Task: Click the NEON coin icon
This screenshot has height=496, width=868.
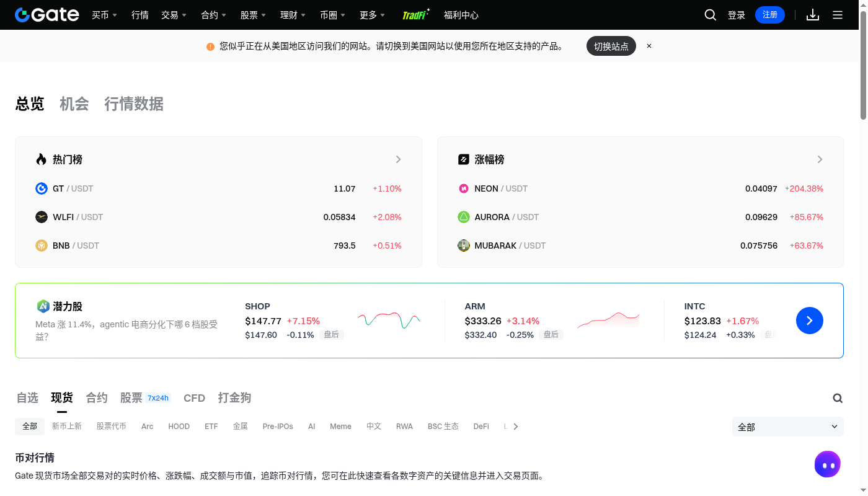Action: pyautogui.click(x=464, y=188)
